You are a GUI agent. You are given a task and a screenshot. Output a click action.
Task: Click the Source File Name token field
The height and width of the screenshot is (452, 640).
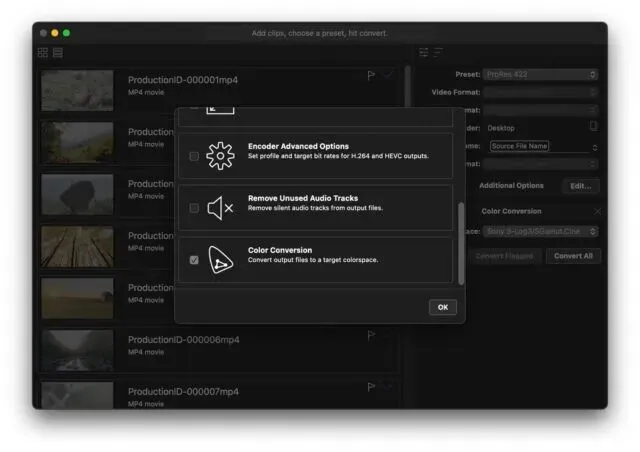[x=519, y=146]
